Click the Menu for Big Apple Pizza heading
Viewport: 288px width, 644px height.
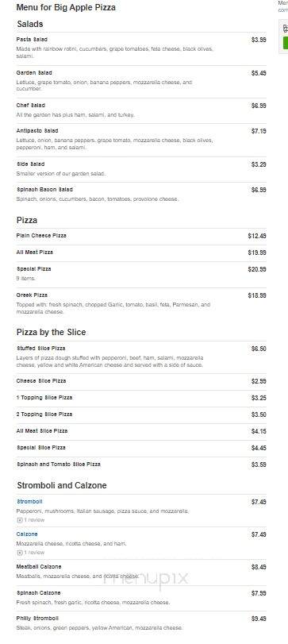coord(66,7)
